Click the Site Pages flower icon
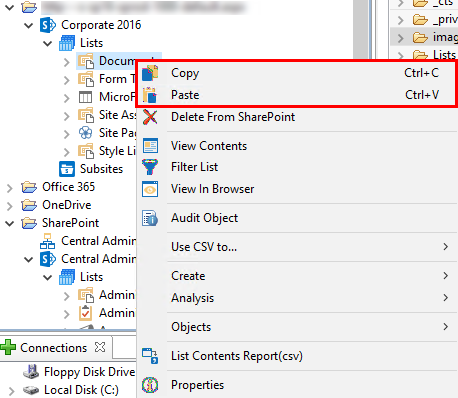Screen dimensions: 458x398 pos(86,133)
